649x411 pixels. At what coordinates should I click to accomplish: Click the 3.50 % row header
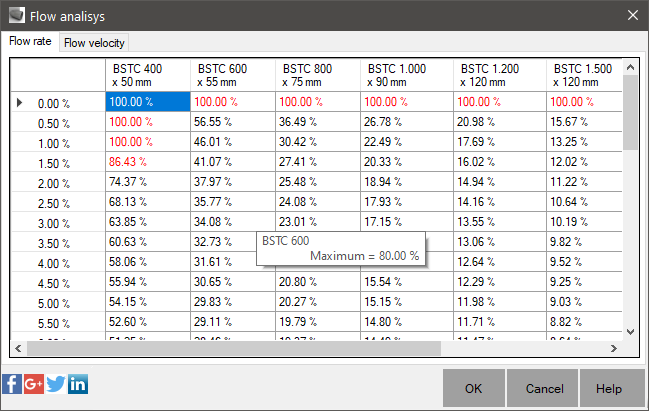tap(58, 242)
